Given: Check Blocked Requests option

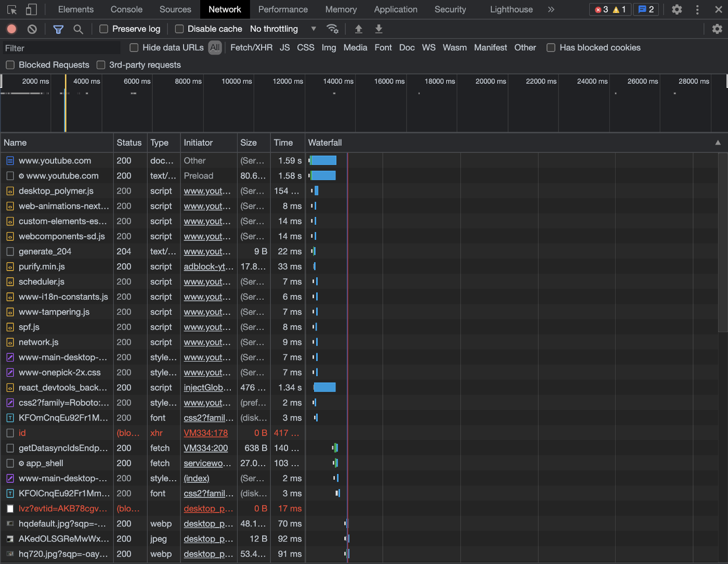Looking at the screenshot, I should (10, 65).
